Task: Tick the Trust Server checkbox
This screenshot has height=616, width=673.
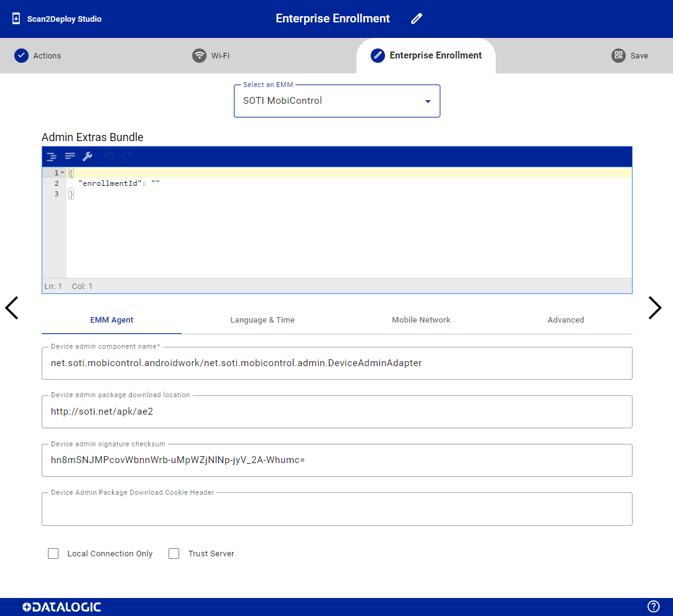Action: (x=174, y=553)
